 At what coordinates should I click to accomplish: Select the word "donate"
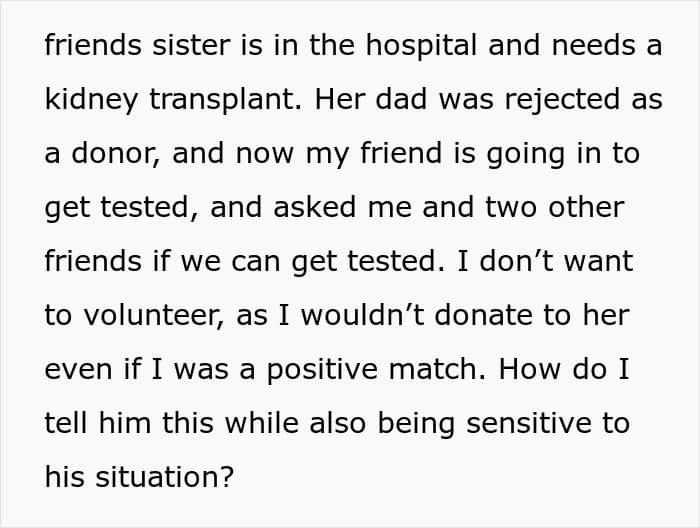483,315
